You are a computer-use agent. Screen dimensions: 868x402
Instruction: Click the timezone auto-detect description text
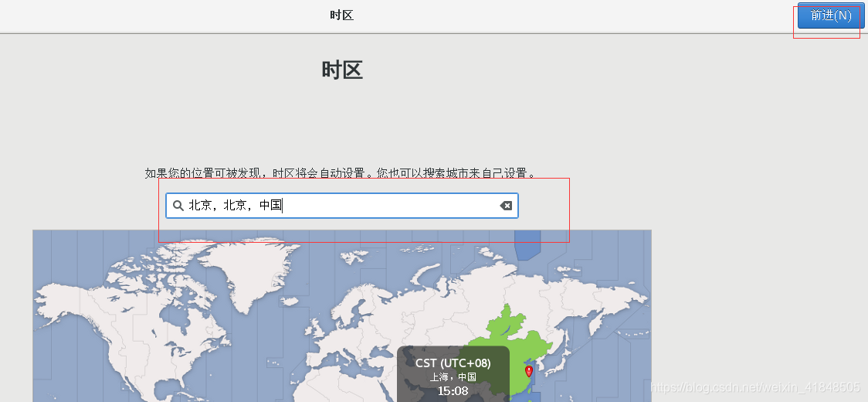pos(341,173)
